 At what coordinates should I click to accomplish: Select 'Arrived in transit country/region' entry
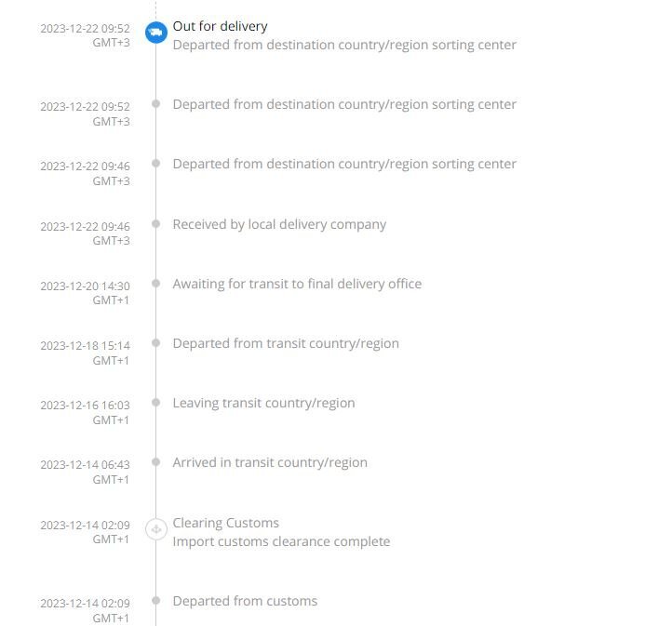(x=270, y=462)
